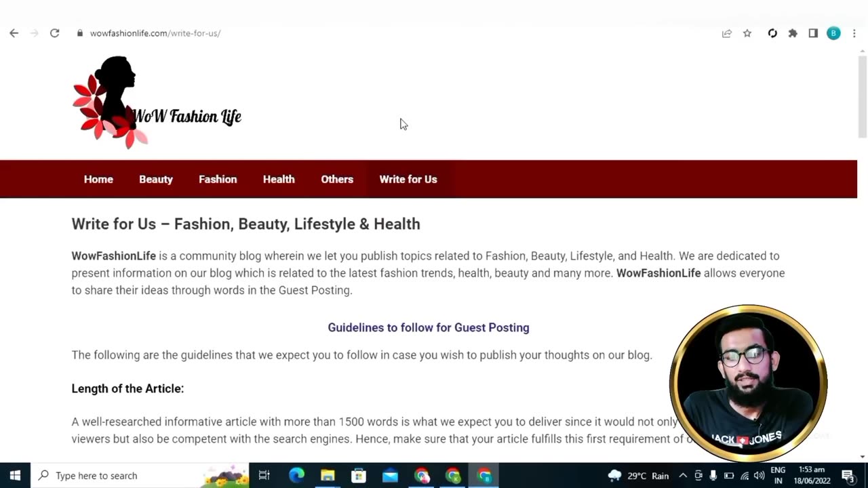Open File Explorer from the taskbar
Image resolution: width=868 pixels, height=488 pixels.
click(328, 476)
